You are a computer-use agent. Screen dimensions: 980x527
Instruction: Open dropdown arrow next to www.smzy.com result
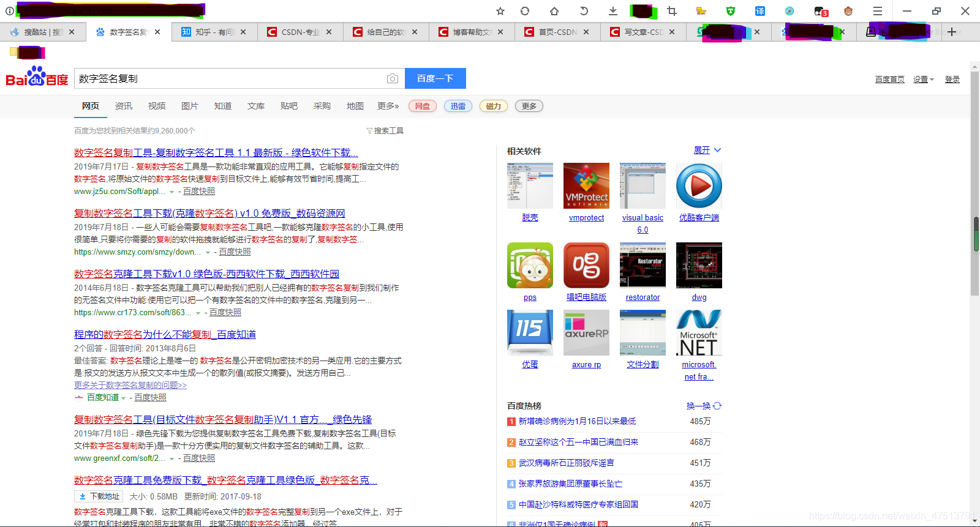tap(208, 253)
